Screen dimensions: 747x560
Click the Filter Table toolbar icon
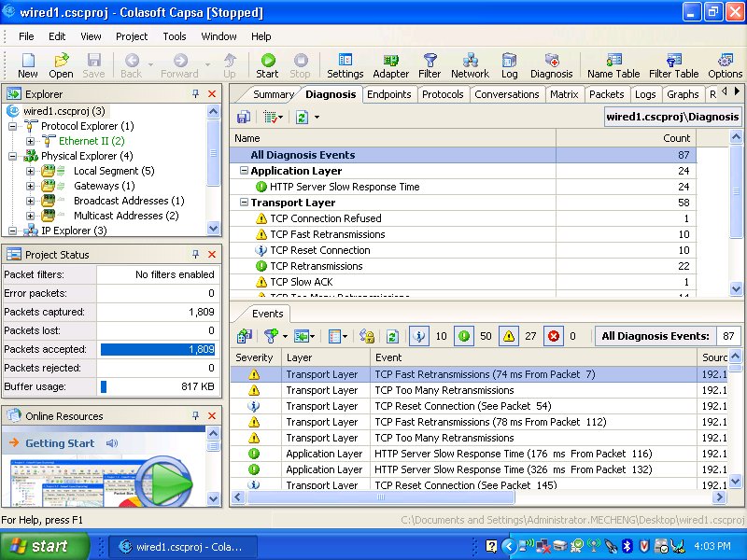point(673,64)
